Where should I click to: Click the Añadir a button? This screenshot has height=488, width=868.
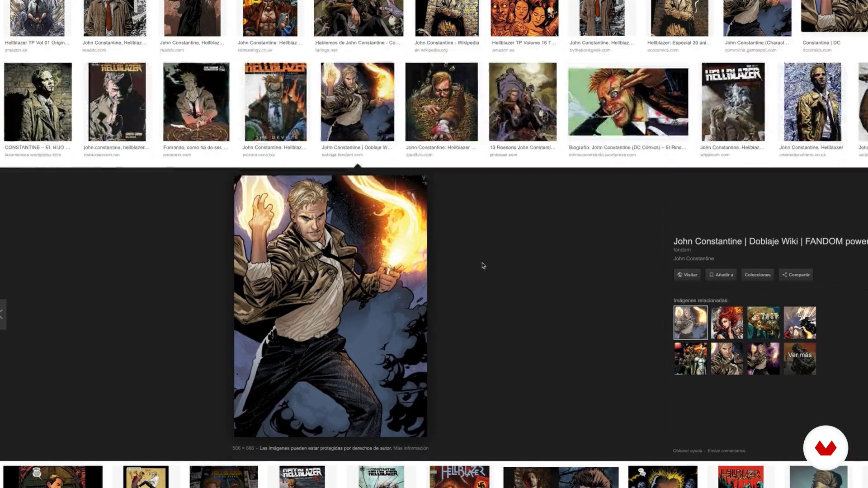coord(721,275)
